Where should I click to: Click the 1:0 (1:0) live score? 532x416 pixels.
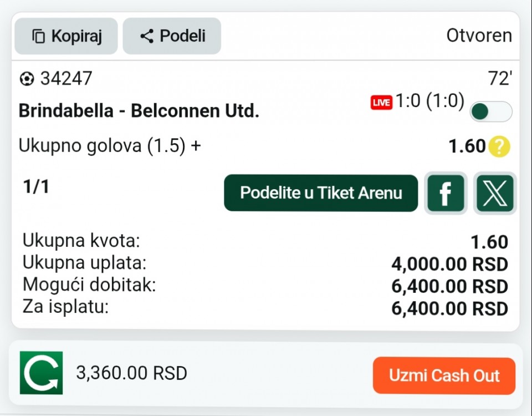(430, 101)
